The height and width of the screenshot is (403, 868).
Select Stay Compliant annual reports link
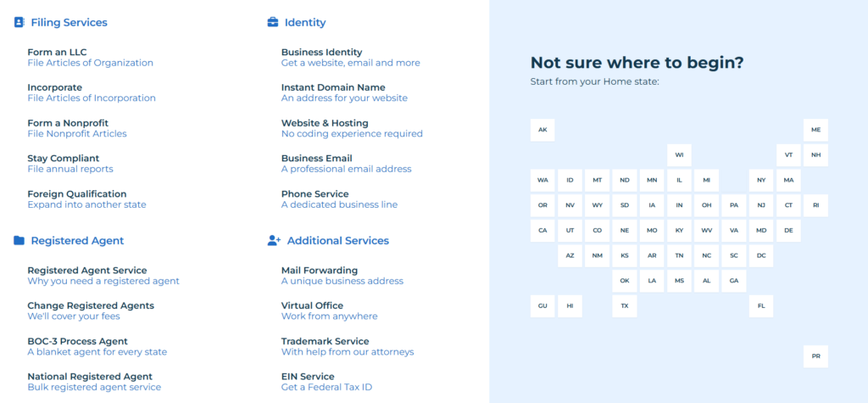pos(70,164)
